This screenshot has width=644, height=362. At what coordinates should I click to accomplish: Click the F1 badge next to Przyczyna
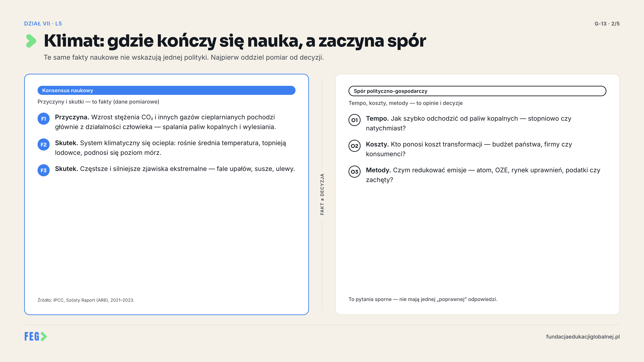(43, 119)
